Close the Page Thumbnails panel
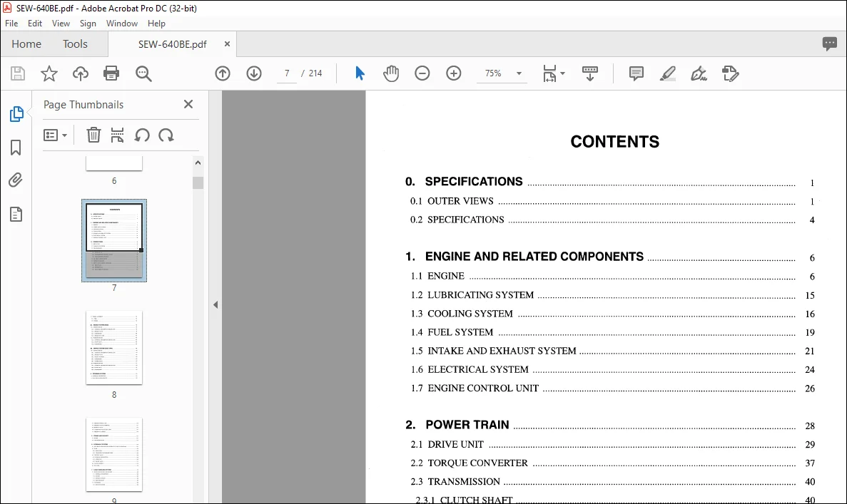The image size is (847, 504). click(188, 104)
